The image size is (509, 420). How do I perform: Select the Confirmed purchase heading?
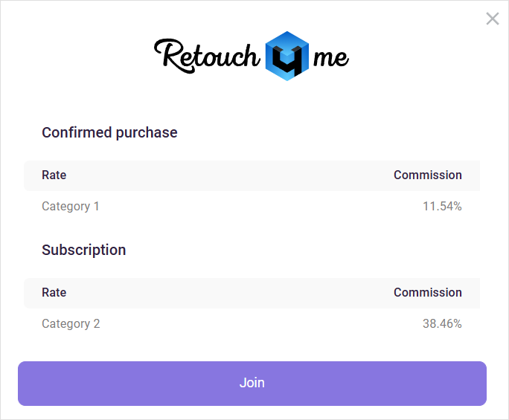[109, 132]
